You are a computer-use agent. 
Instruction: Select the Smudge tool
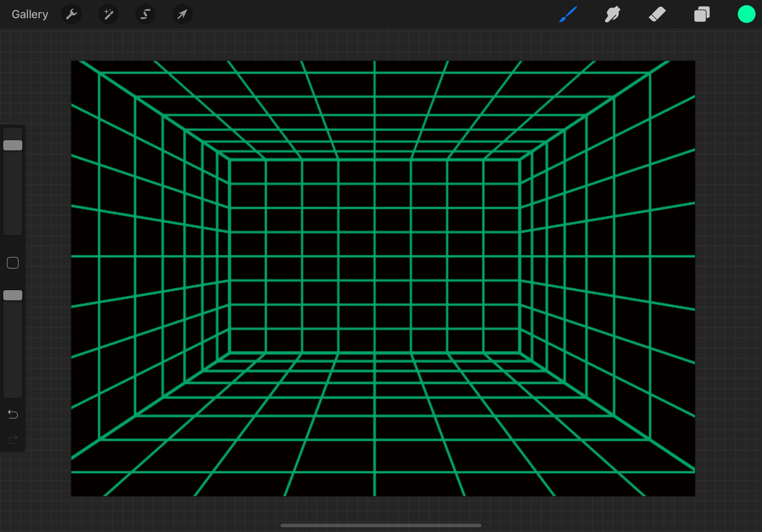(612, 14)
